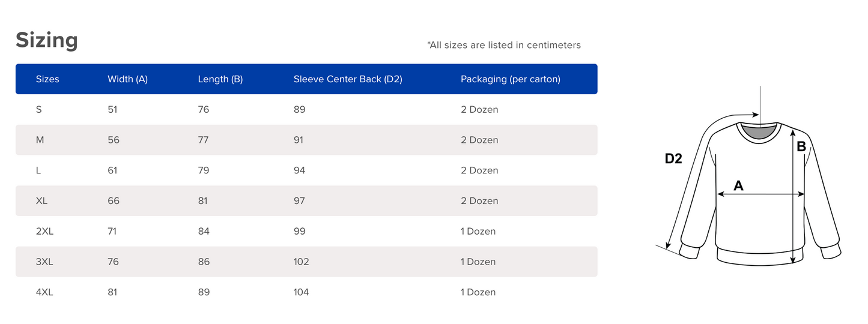Image resolution: width=868 pixels, height=324 pixels.
Task: Select the Width (A) column header
Action: click(x=127, y=79)
